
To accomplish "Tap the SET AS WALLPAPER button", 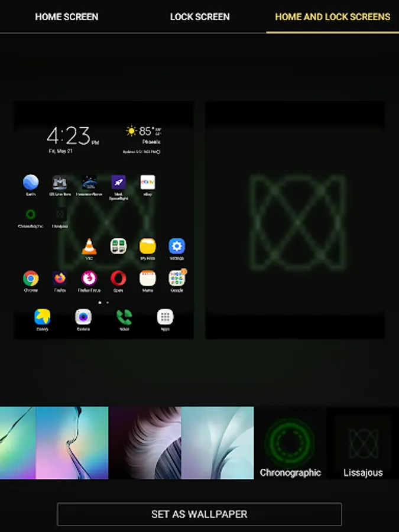I will [x=199, y=514].
